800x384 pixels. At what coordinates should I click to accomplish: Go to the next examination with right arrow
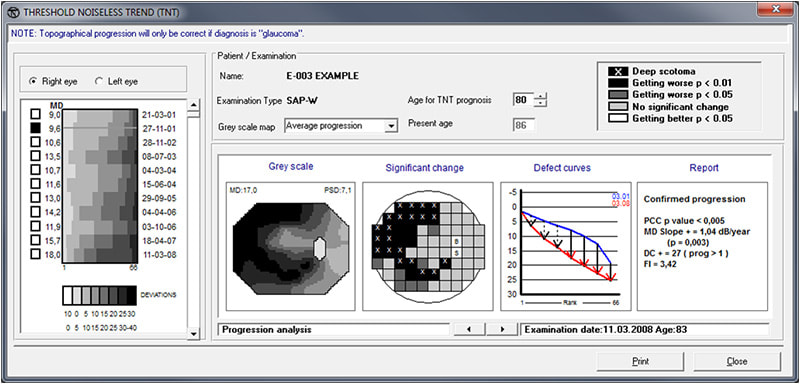coord(502,329)
